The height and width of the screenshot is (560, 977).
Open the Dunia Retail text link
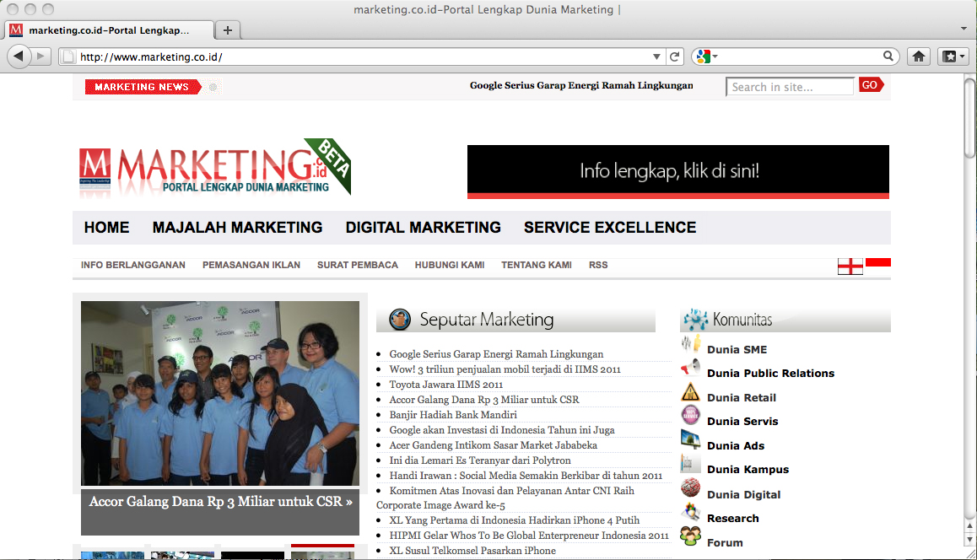click(x=742, y=397)
